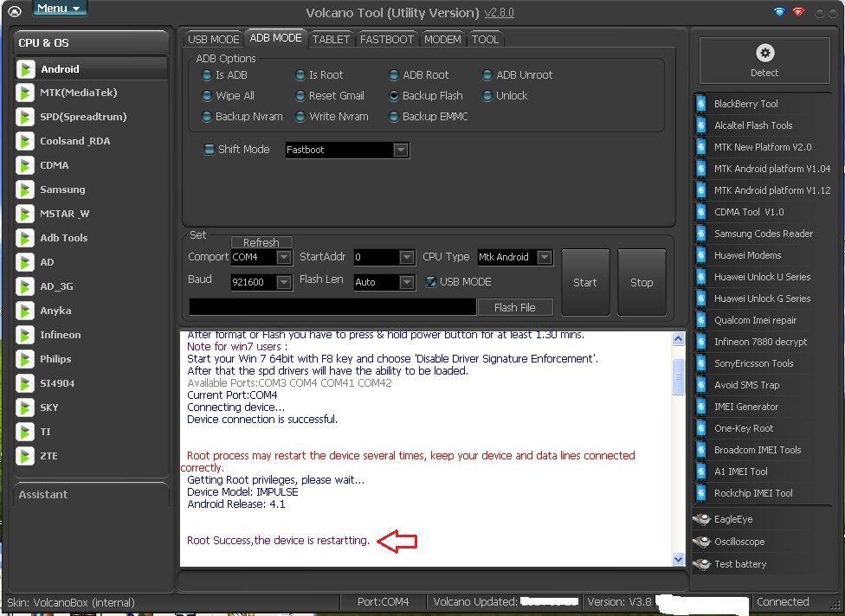Open the Menu dropdown in title bar

click(60, 9)
